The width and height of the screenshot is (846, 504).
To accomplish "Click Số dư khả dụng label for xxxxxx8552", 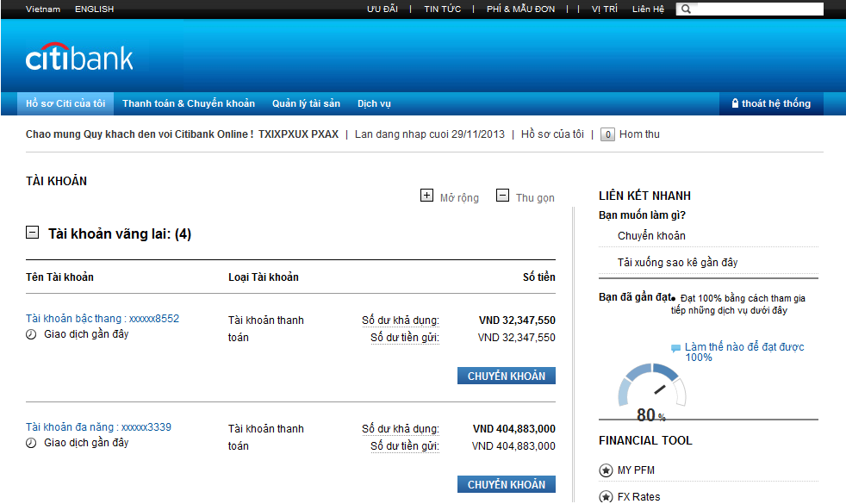I will (x=401, y=320).
